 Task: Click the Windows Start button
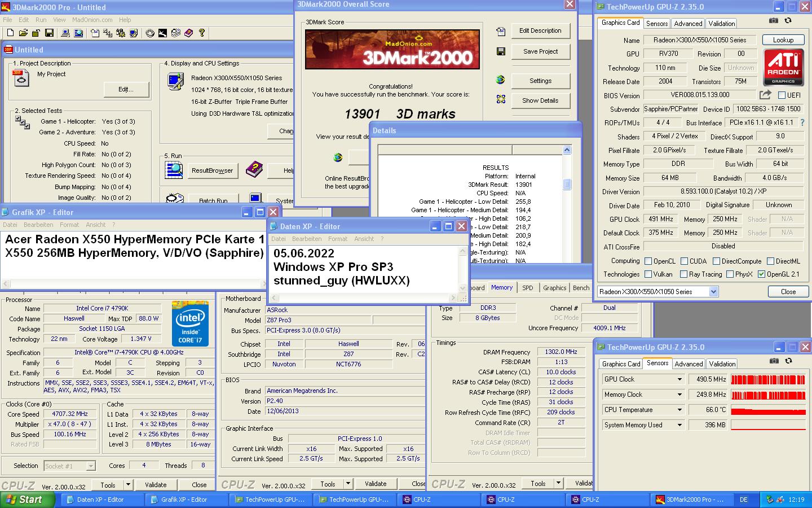[x=27, y=500]
